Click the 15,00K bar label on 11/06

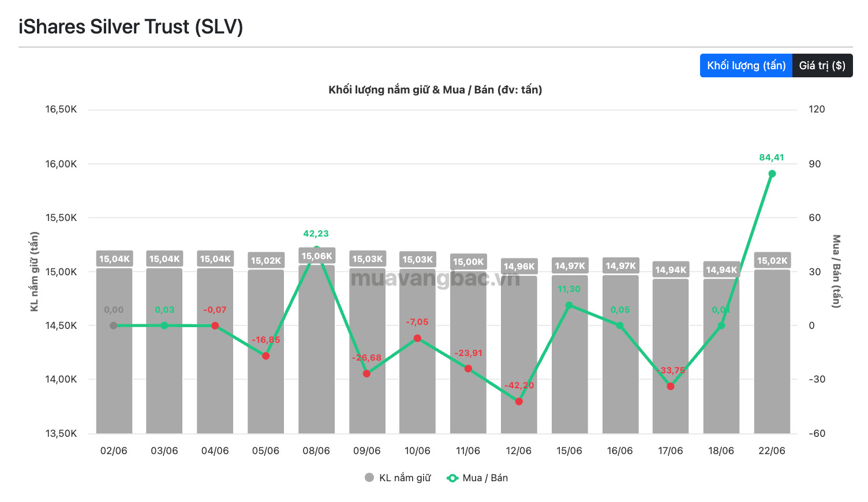pyautogui.click(x=468, y=262)
